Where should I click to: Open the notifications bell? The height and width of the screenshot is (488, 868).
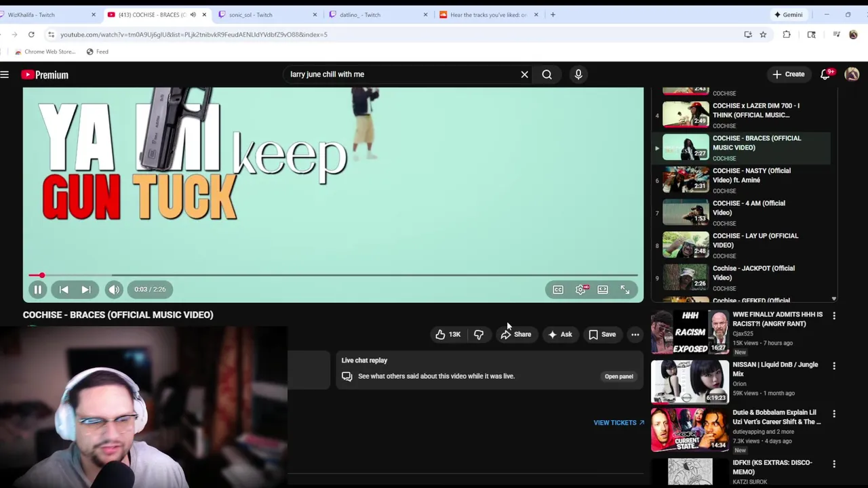click(x=825, y=75)
